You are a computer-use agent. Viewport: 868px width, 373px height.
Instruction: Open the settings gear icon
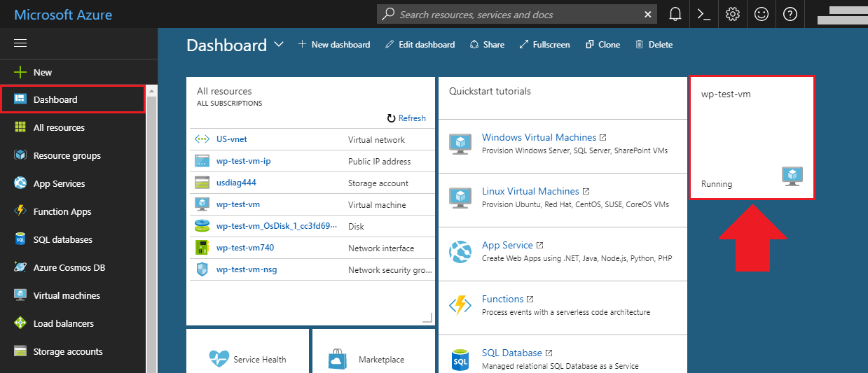733,14
